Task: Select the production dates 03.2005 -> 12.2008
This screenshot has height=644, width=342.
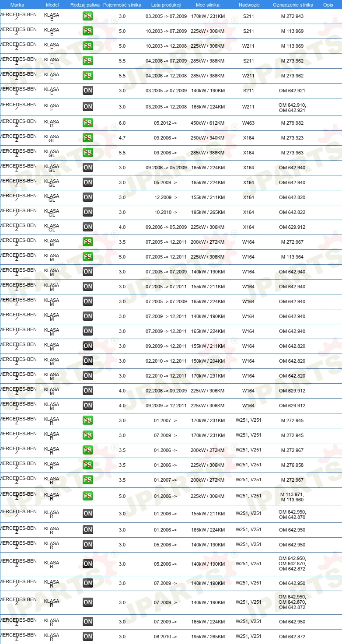Action: [x=166, y=107]
